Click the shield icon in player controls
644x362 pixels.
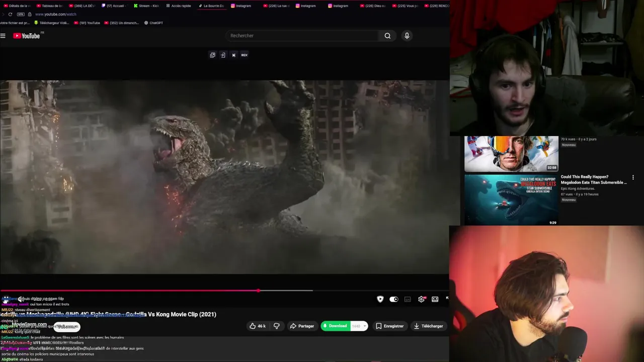(380, 299)
